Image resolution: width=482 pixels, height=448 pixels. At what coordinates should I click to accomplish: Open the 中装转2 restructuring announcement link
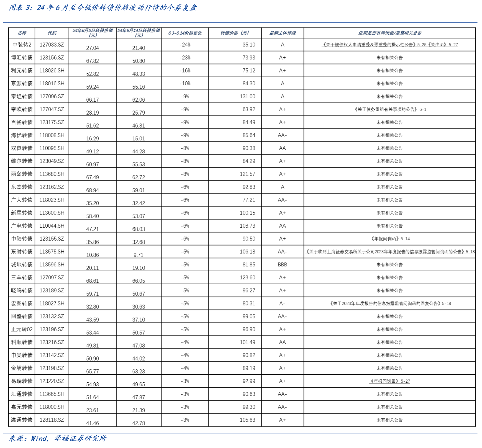click(389, 45)
